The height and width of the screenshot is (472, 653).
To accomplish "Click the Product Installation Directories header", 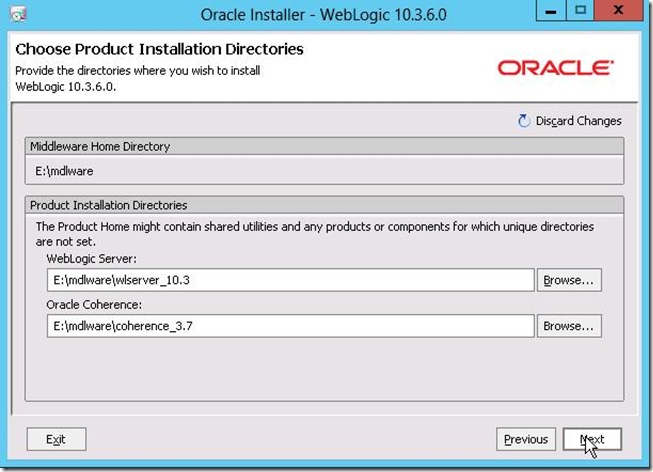I will (x=324, y=205).
